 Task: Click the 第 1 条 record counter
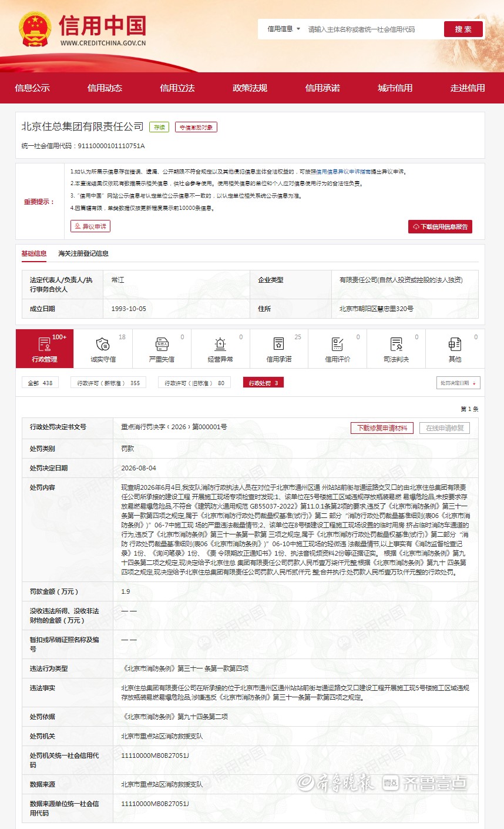click(x=469, y=409)
